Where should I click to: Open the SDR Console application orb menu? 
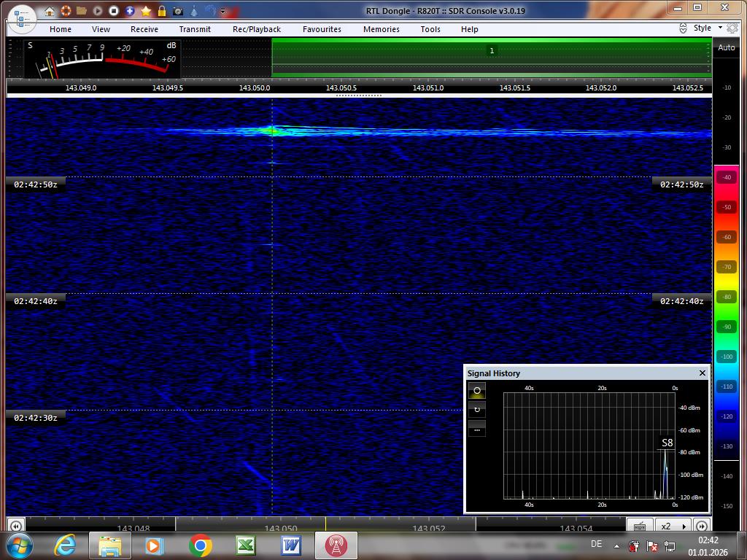point(22,19)
